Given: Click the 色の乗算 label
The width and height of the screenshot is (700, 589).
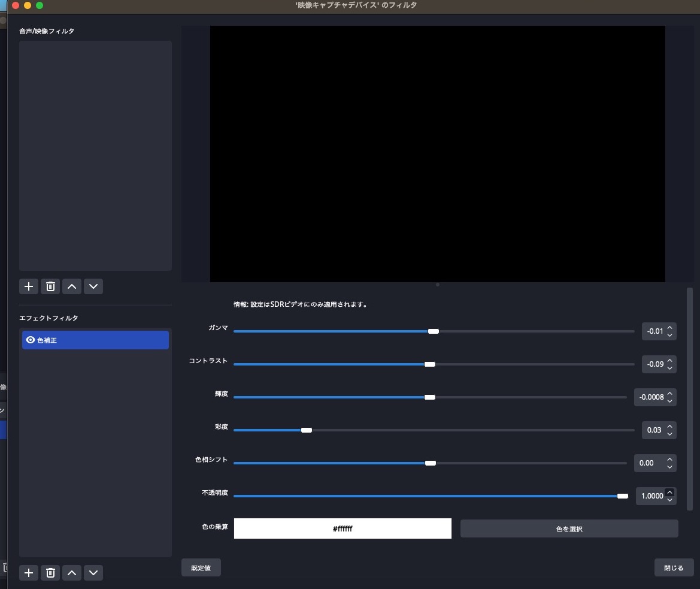Looking at the screenshot, I should click(x=215, y=527).
